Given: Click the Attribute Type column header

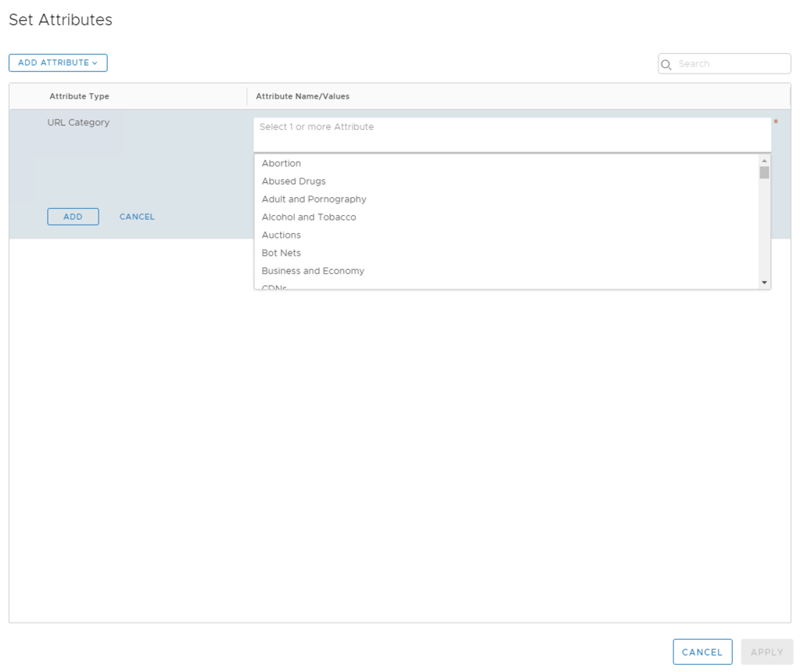Looking at the screenshot, I should coord(79,96).
